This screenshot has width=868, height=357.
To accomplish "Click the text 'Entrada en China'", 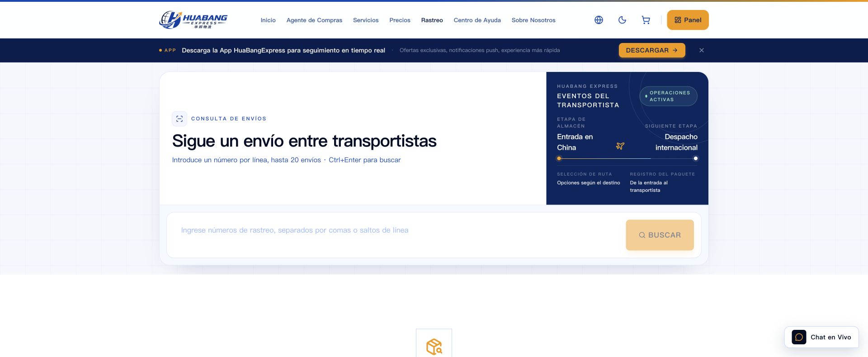I will coord(575,142).
